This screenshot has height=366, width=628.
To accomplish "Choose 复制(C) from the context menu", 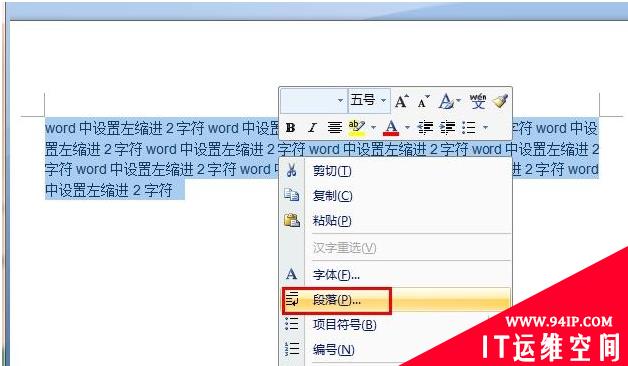I will [396, 196].
